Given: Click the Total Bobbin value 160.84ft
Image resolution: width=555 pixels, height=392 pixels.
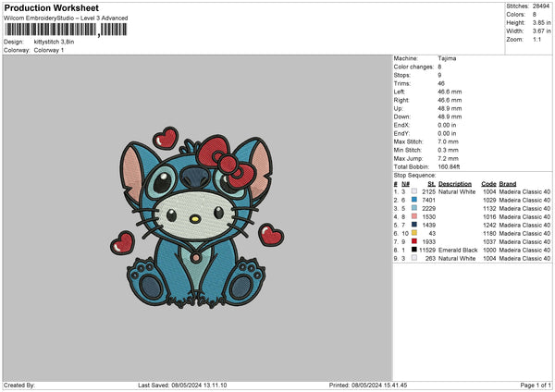Looking at the screenshot, I should tap(449, 166).
